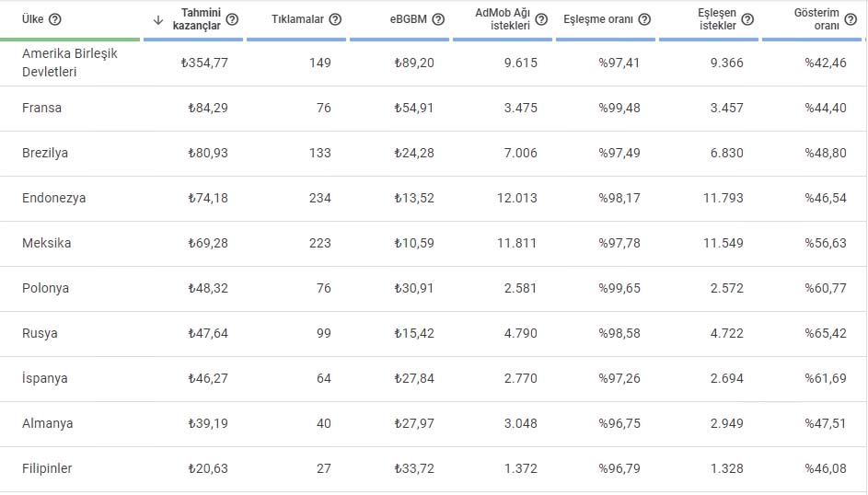This screenshot has width=868, height=495.
Task: Select the Endonezya country name
Action: click(53, 198)
